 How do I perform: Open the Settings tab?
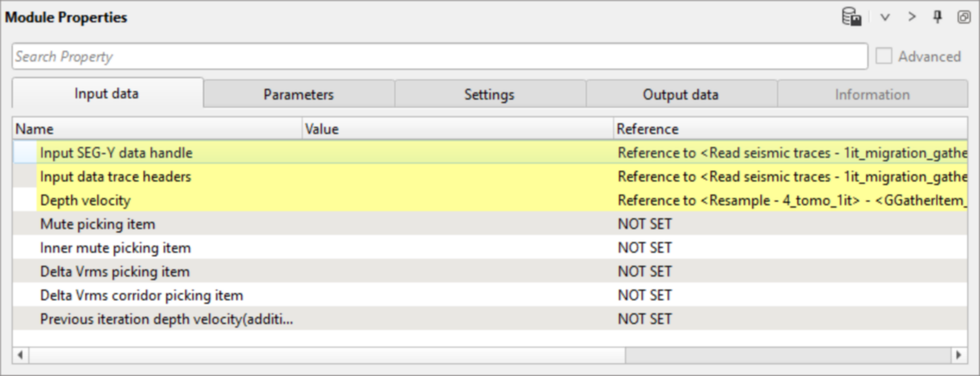(489, 94)
